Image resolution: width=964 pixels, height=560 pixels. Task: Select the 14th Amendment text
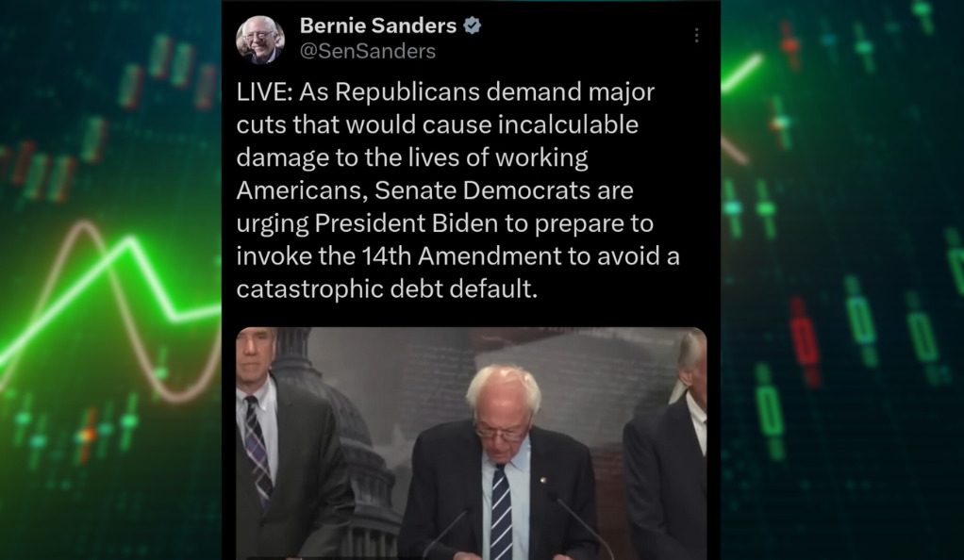pos(461,255)
